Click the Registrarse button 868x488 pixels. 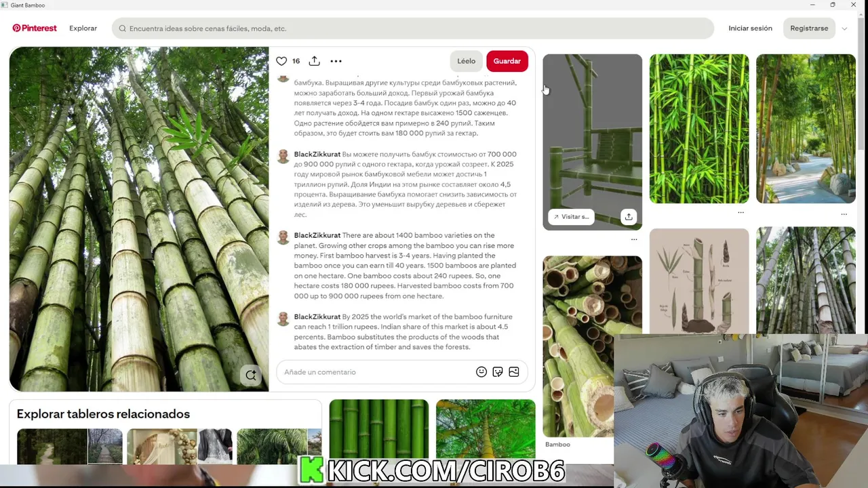pyautogui.click(x=809, y=28)
